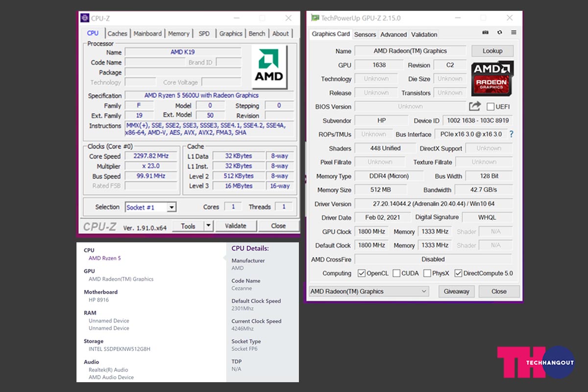Click the Close button in GPU-Z
Viewport: 588px width, 392px height.
(x=499, y=291)
